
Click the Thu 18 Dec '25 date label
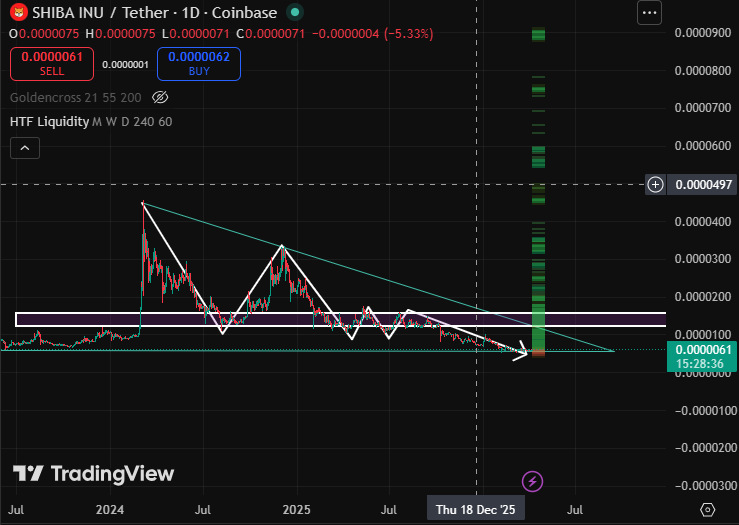(476, 510)
